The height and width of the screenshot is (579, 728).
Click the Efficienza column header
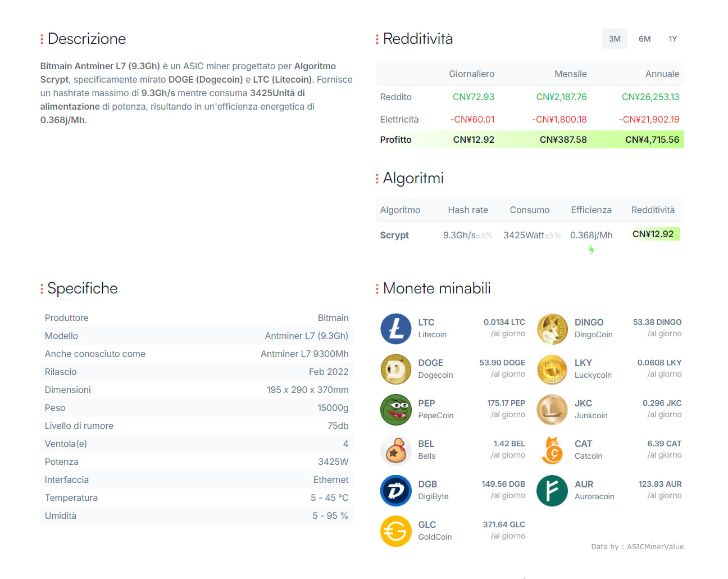(x=591, y=210)
